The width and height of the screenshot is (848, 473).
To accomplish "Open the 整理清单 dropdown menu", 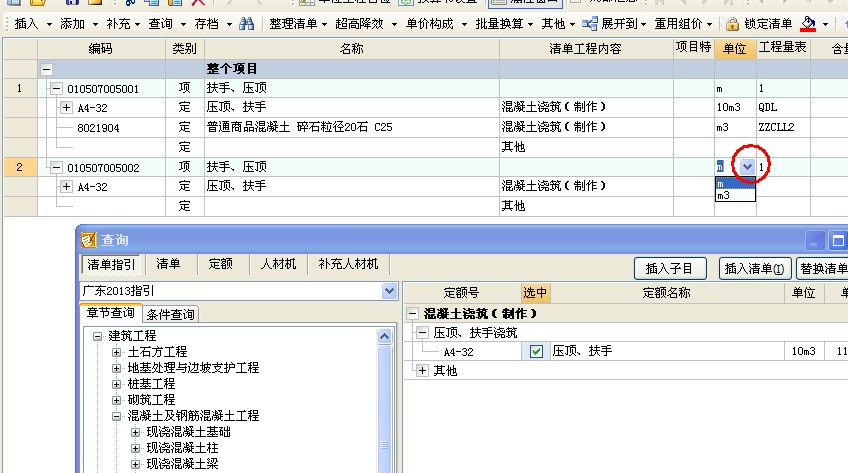I will [298, 24].
